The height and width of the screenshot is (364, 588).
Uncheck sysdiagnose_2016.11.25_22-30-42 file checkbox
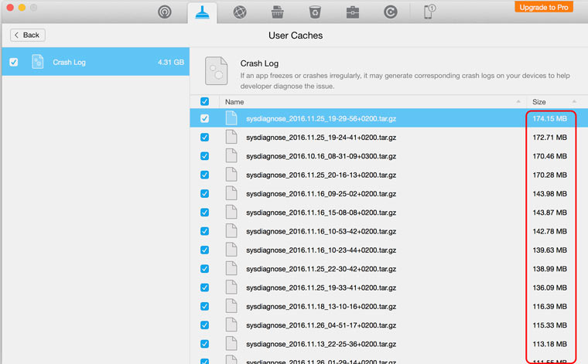[x=204, y=268]
